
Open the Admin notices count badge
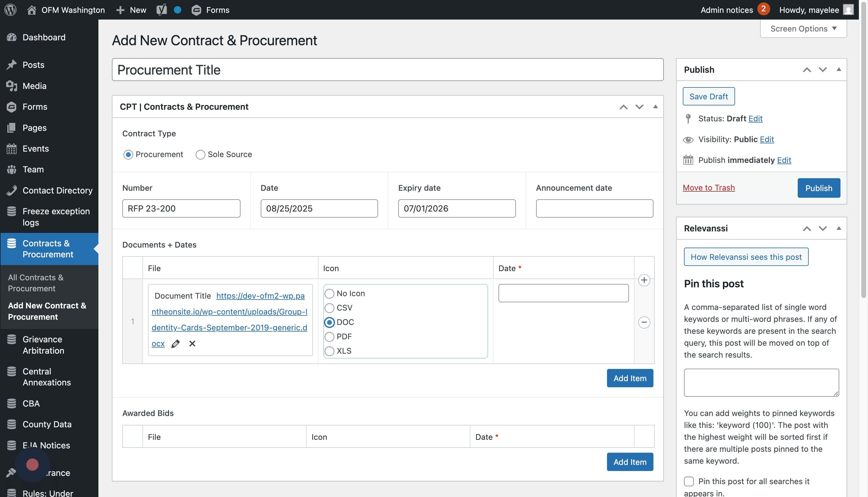tap(763, 9)
